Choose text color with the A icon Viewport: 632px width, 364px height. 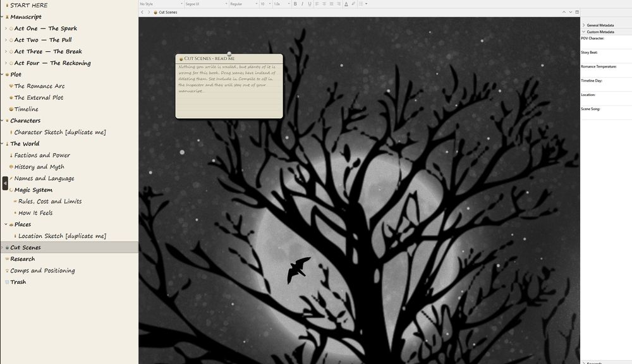346,4
